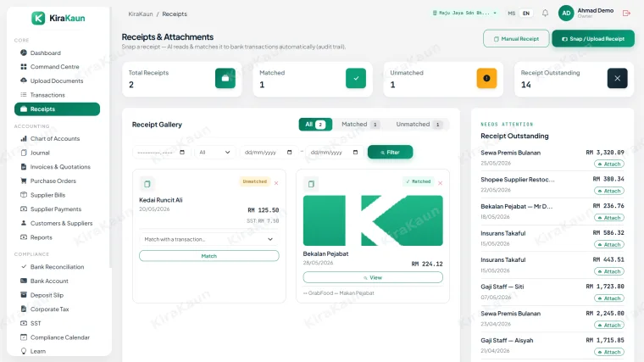
Task: Open end date calendar picker icon
Action: point(355,152)
